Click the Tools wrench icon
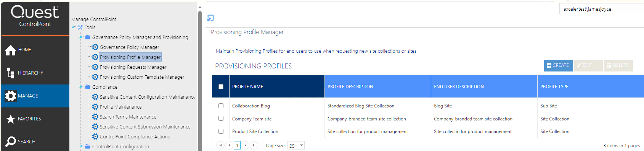 tap(80, 28)
